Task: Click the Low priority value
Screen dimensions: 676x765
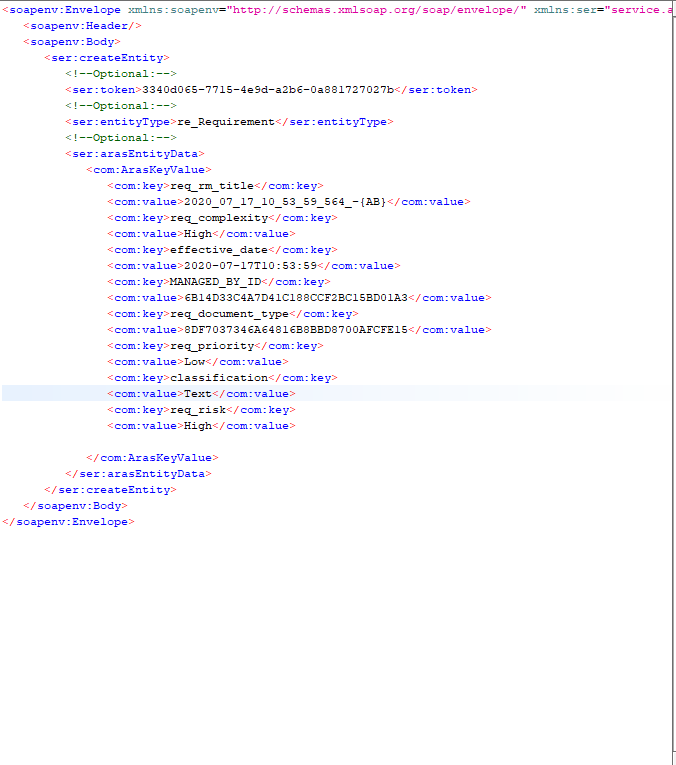Action: (x=195, y=362)
